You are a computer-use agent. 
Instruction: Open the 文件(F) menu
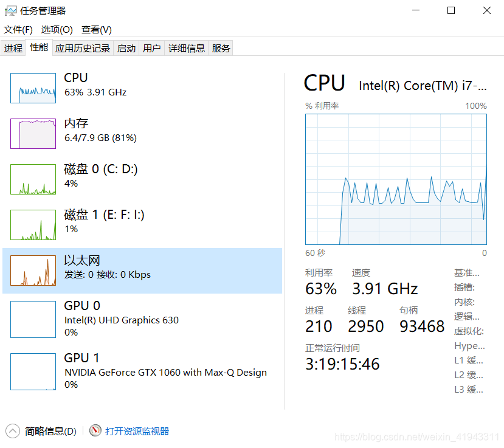pos(18,30)
